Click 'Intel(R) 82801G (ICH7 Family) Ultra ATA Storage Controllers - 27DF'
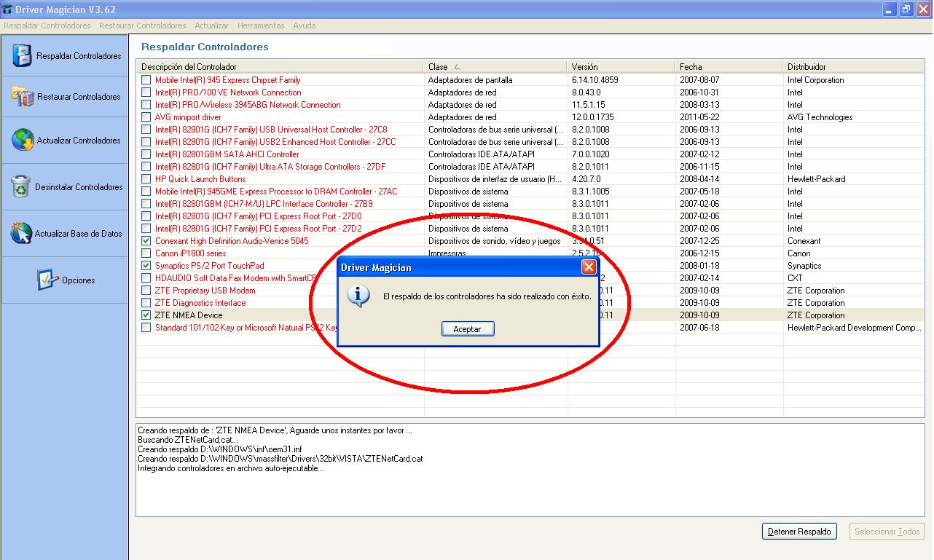The height and width of the screenshot is (560, 934). [270, 167]
